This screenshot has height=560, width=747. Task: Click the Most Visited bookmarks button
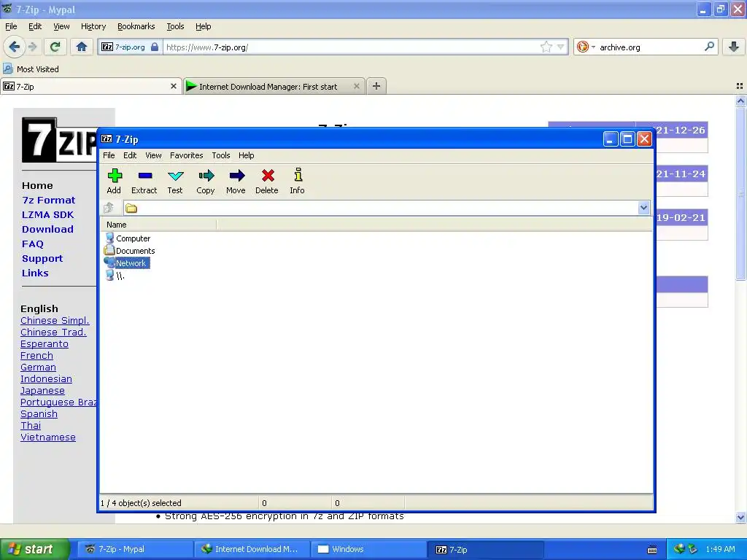coord(31,69)
